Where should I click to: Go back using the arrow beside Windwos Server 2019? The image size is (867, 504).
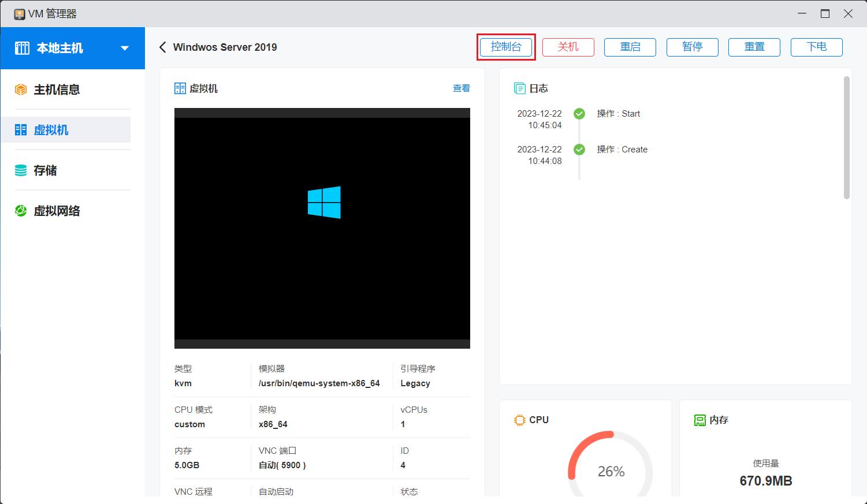click(x=163, y=47)
